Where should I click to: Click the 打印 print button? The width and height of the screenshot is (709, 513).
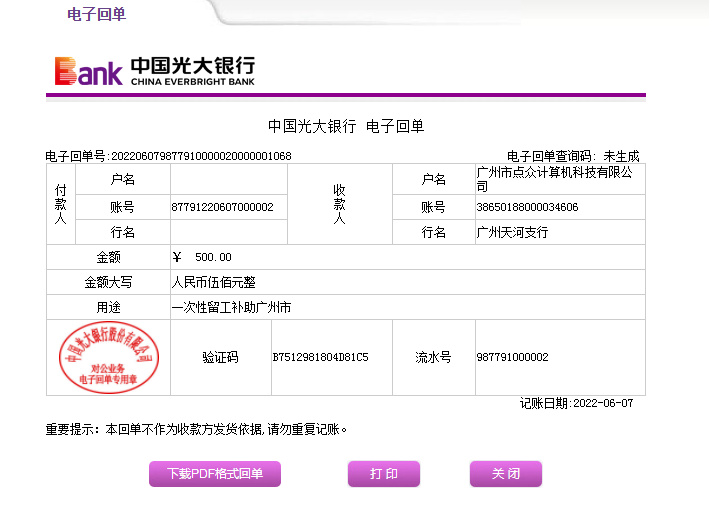tap(384, 474)
